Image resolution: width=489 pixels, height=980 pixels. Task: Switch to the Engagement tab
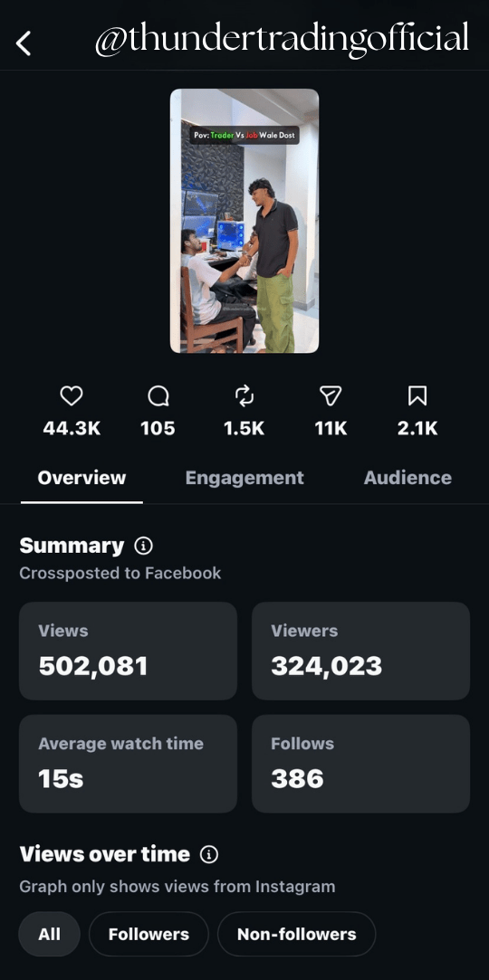[x=244, y=478]
